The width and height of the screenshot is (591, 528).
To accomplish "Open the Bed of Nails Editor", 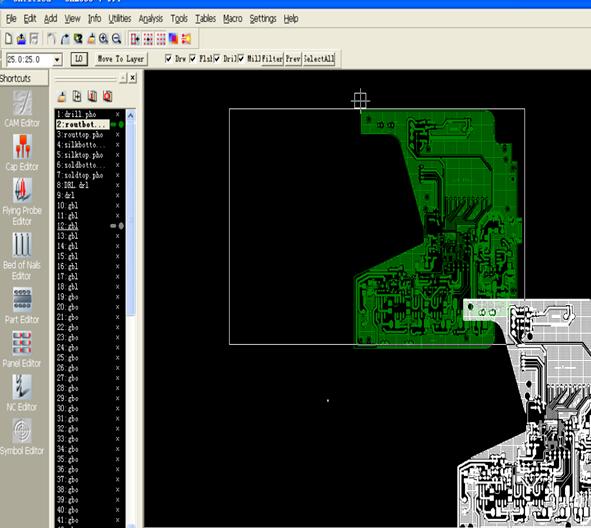I will [x=22, y=256].
